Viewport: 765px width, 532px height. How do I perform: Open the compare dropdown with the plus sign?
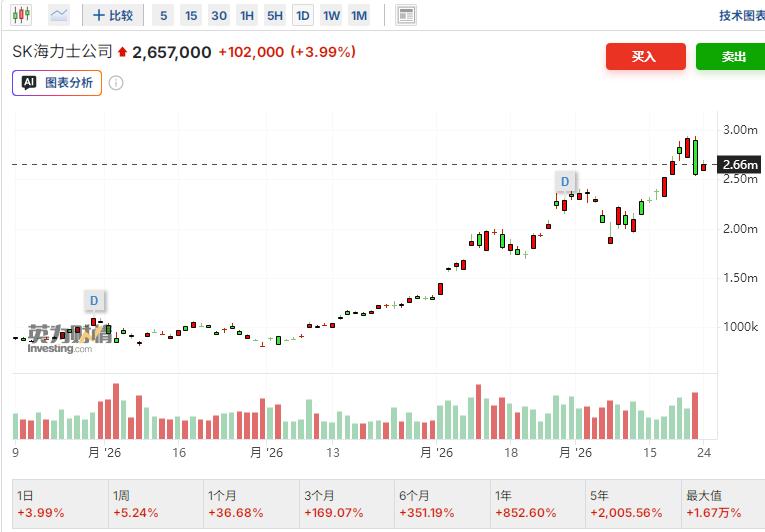(113, 15)
